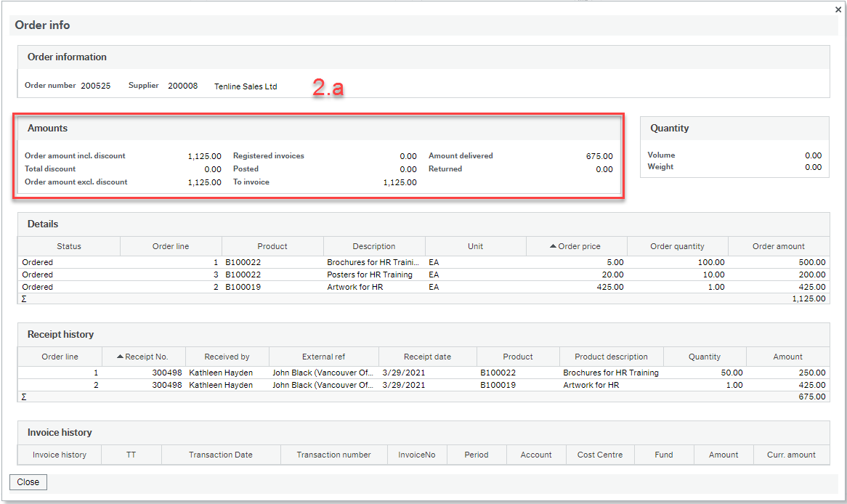Sort by the Receipt date column header
This screenshot has height=504, width=847.
click(428, 357)
